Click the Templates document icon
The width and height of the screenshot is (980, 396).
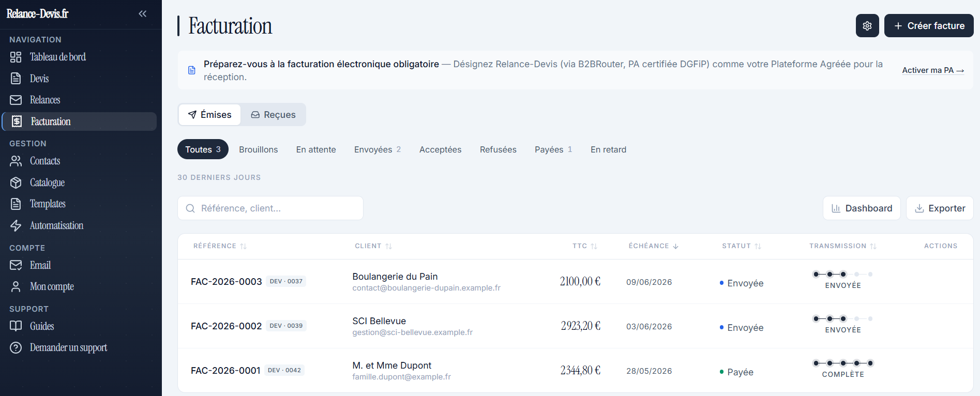(16, 204)
